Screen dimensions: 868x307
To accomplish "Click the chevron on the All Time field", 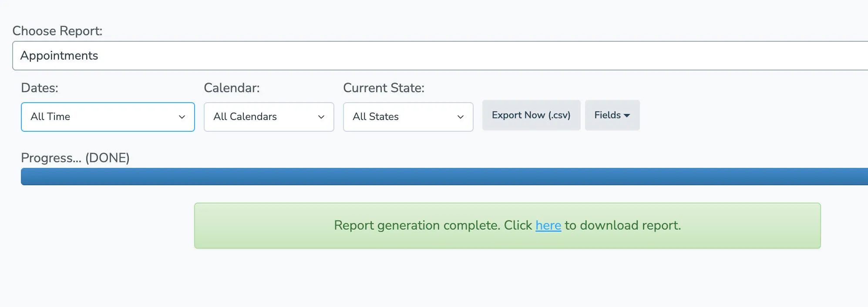I will (x=182, y=117).
